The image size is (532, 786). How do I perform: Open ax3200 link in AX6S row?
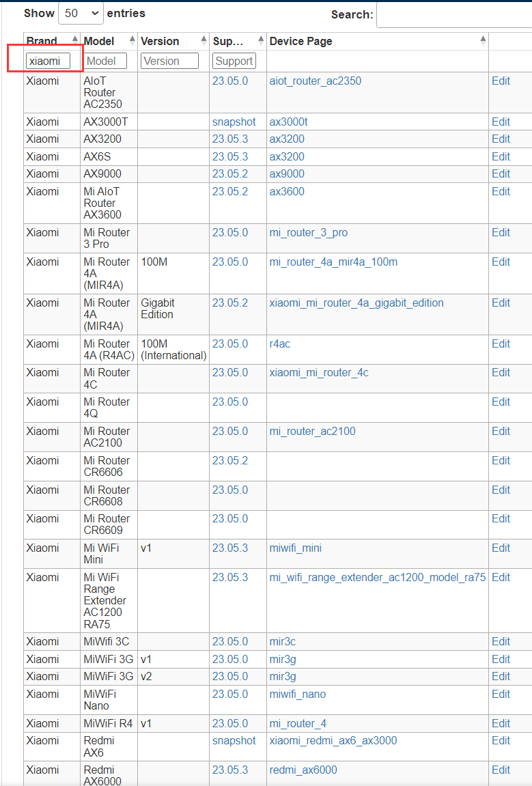tap(287, 156)
